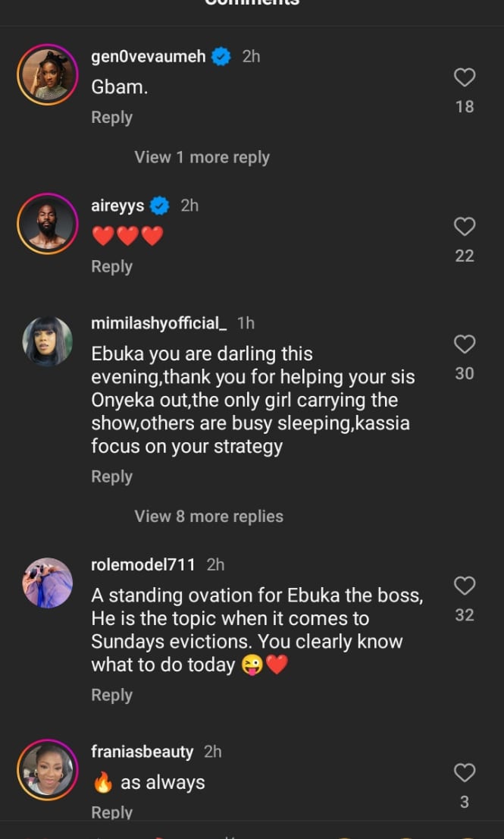Open gen0vevaumeh username link
Image resolution: width=504 pixels, height=839 pixels.
tap(148, 57)
